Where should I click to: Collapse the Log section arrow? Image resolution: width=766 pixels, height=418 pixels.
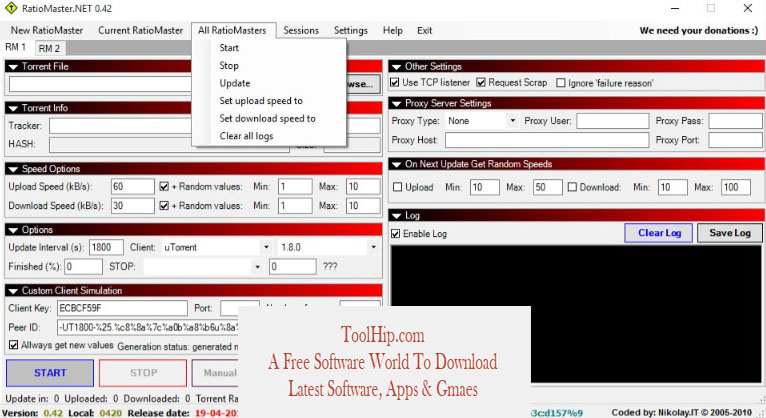(x=396, y=216)
